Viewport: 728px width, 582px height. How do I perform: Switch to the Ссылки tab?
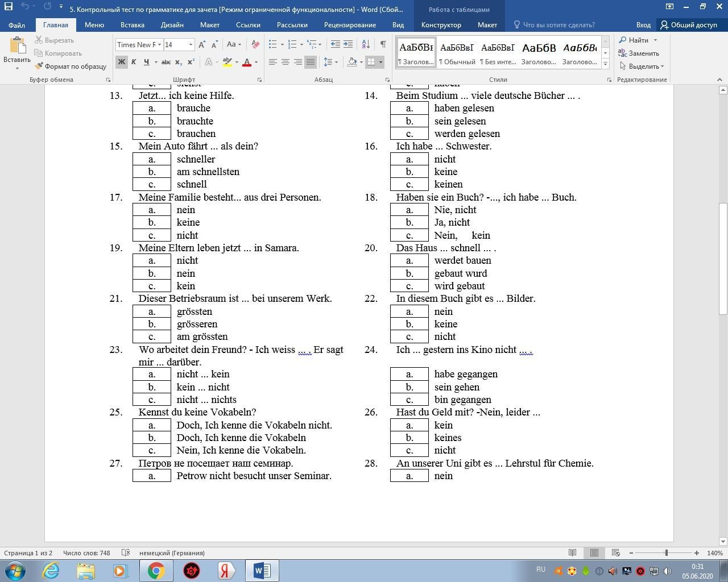point(248,25)
